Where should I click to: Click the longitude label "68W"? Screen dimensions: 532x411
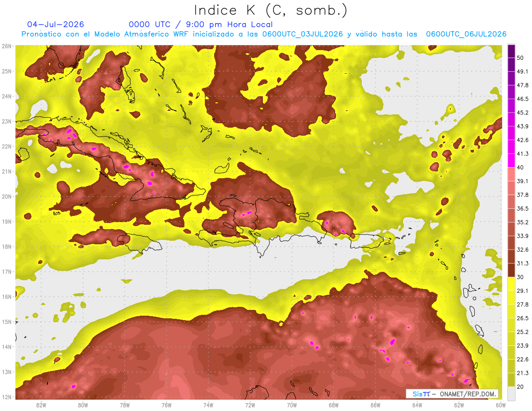(333, 405)
